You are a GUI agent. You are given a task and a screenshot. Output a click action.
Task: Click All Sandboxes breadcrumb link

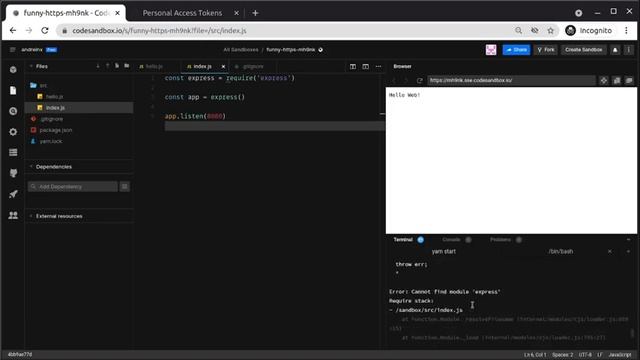(241, 50)
